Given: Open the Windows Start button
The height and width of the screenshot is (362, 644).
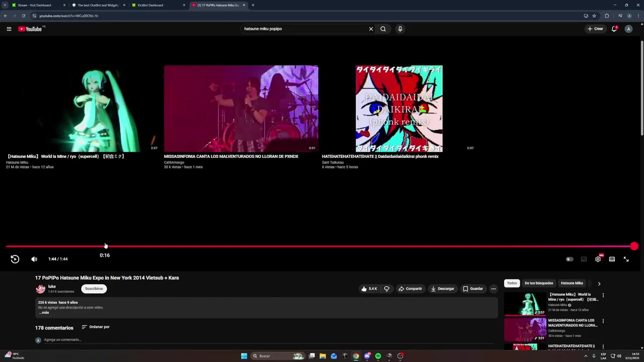Looking at the screenshot, I should pos(244,356).
